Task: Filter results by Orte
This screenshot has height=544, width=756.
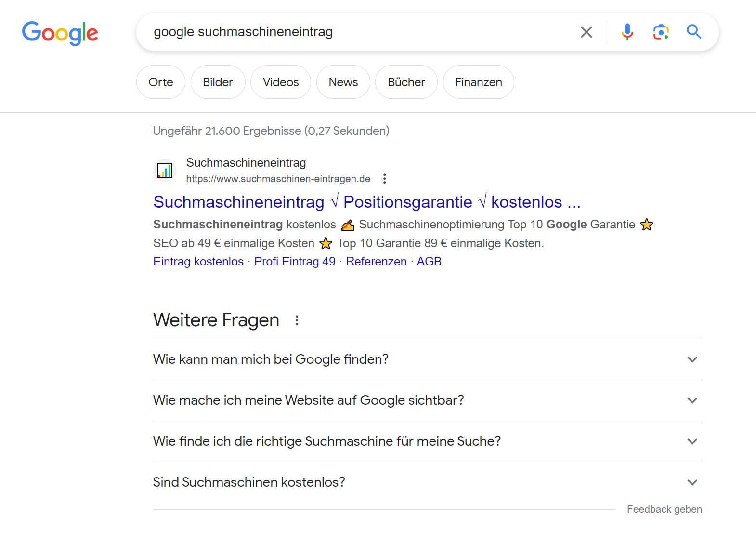Action: tap(161, 82)
